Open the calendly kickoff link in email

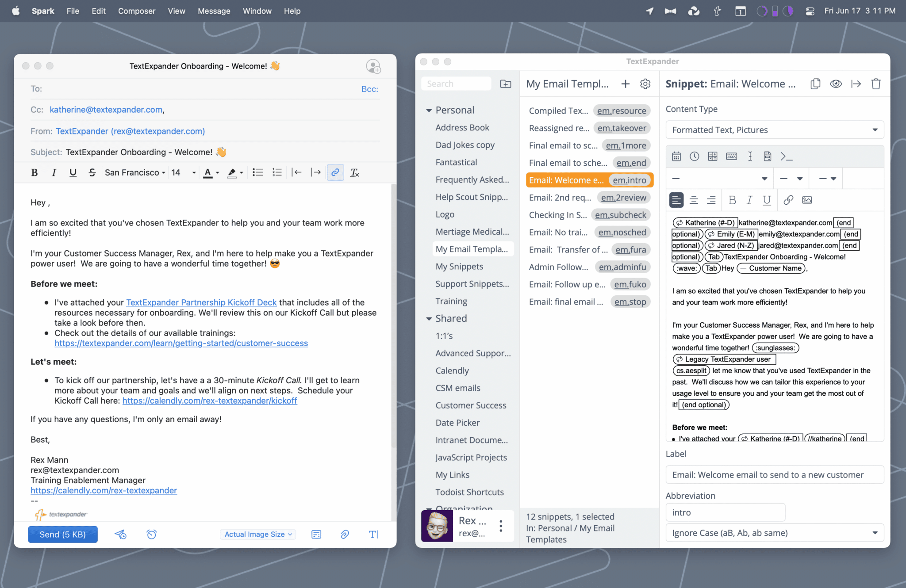[x=210, y=401]
